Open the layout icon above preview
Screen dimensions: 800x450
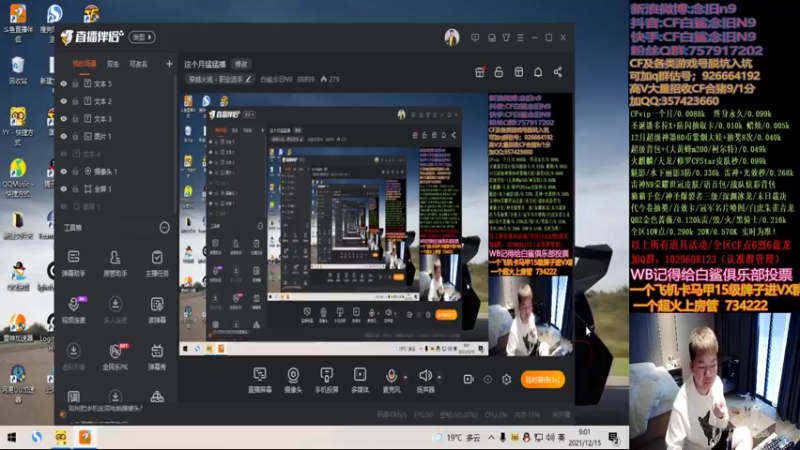(518, 72)
